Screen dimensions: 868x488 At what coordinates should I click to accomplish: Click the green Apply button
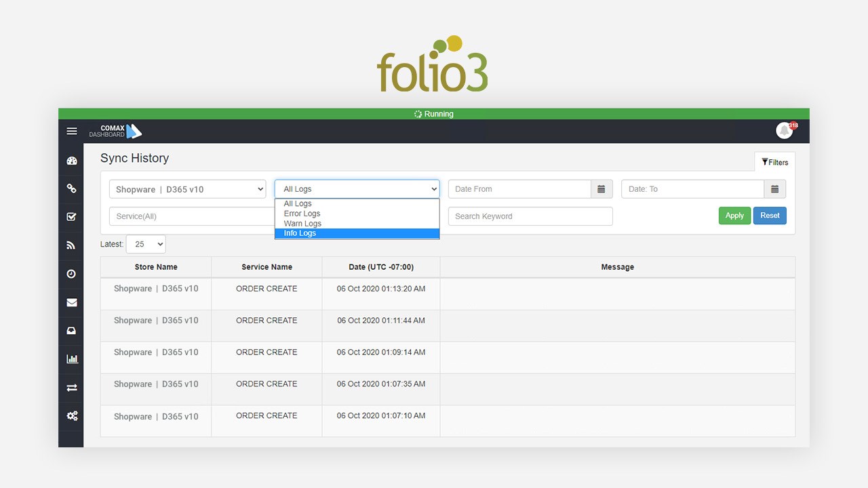(734, 216)
